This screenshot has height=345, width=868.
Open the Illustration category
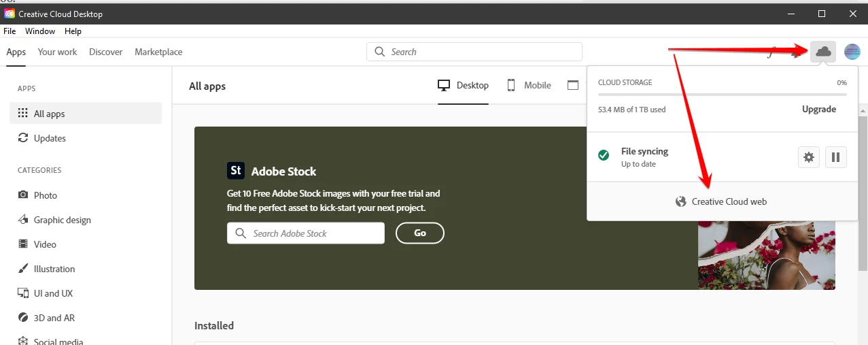(86, 269)
